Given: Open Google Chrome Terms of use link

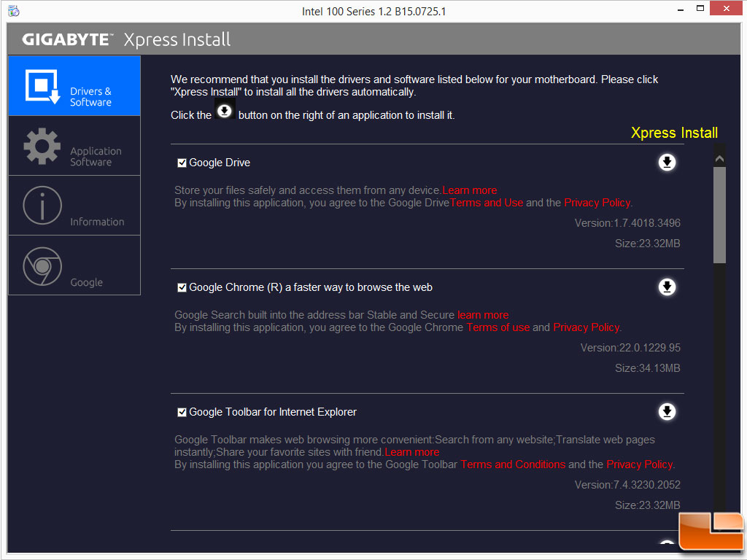Looking at the screenshot, I should coord(498,327).
